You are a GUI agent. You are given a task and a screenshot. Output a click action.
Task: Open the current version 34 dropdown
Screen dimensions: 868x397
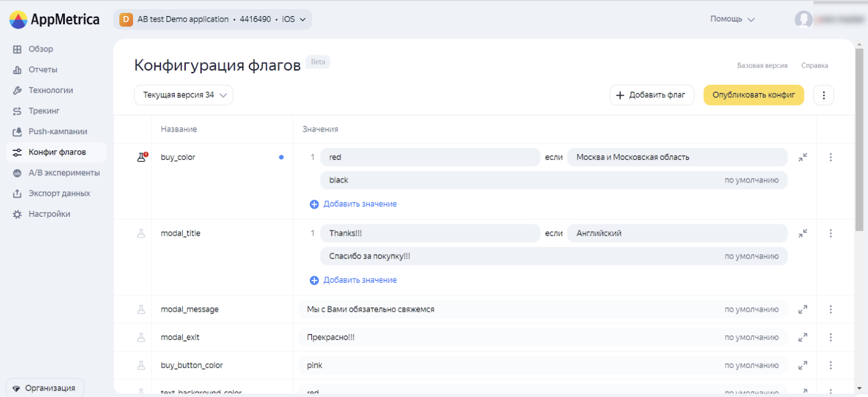point(183,95)
